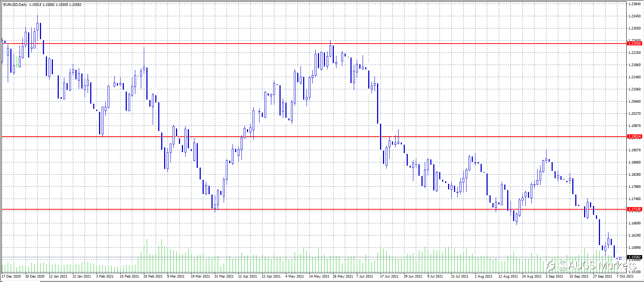This screenshot has height=282, width=644.
Task: Select the red horizontal line at 1.22550
Action: [314, 44]
